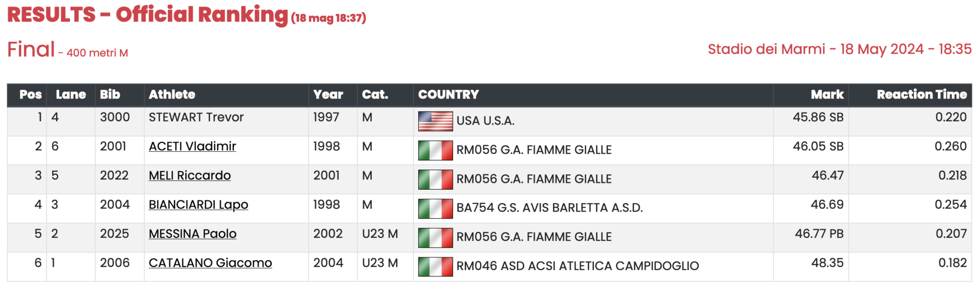Open MELI Riccardo athlete profile
This screenshot has width=980, height=294.
pyautogui.click(x=189, y=176)
